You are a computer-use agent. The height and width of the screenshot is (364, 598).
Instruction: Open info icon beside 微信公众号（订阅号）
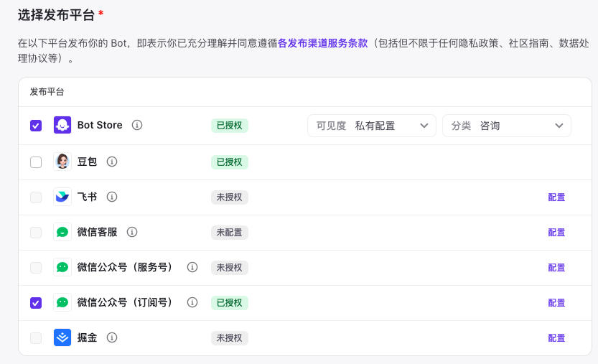pyautogui.click(x=192, y=302)
